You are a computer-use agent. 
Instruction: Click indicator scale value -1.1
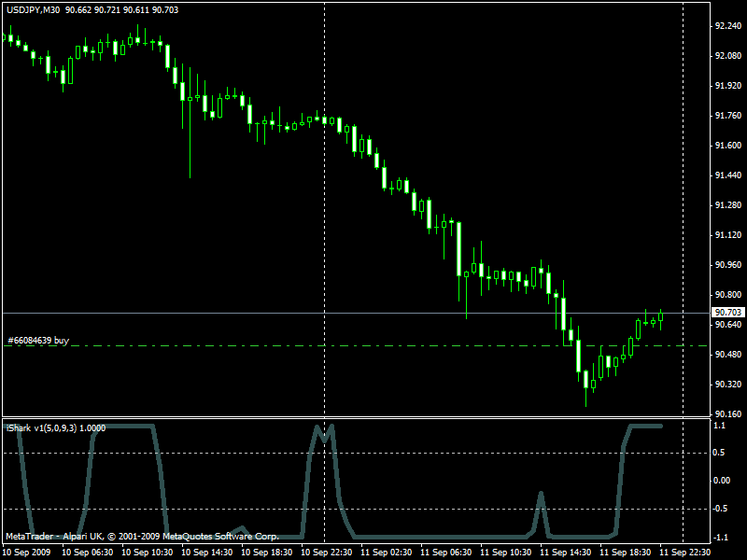[721, 538]
